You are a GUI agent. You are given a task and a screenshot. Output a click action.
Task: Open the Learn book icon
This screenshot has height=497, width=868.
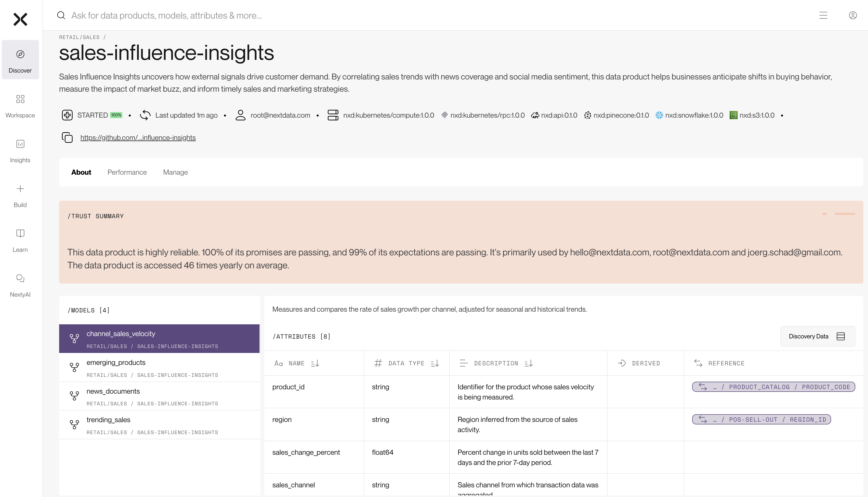(20, 233)
